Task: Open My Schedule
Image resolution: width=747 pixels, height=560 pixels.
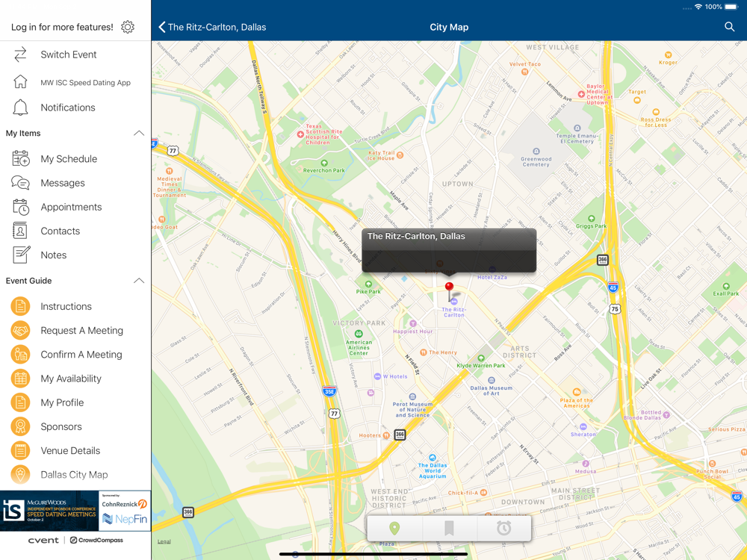Action: [x=69, y=159]
